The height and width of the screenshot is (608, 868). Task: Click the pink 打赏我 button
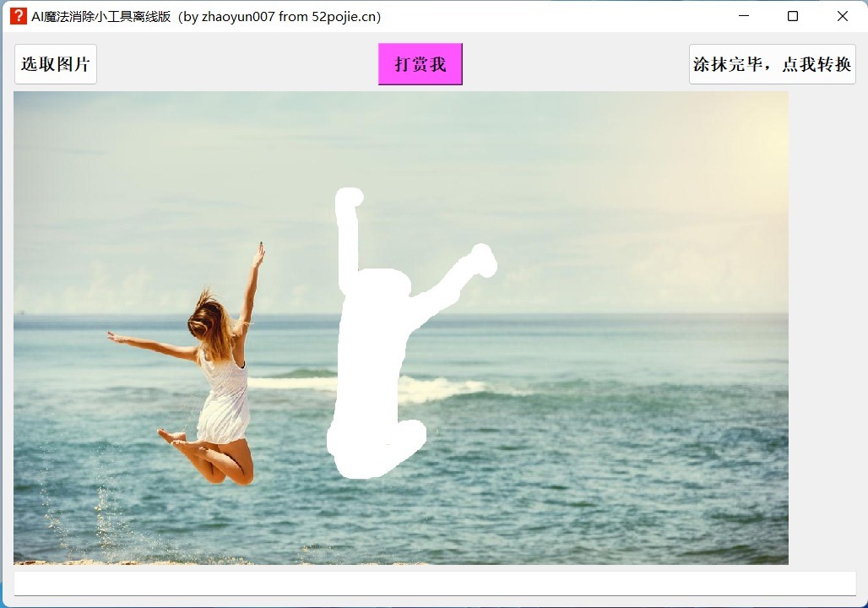pos(420,64)
